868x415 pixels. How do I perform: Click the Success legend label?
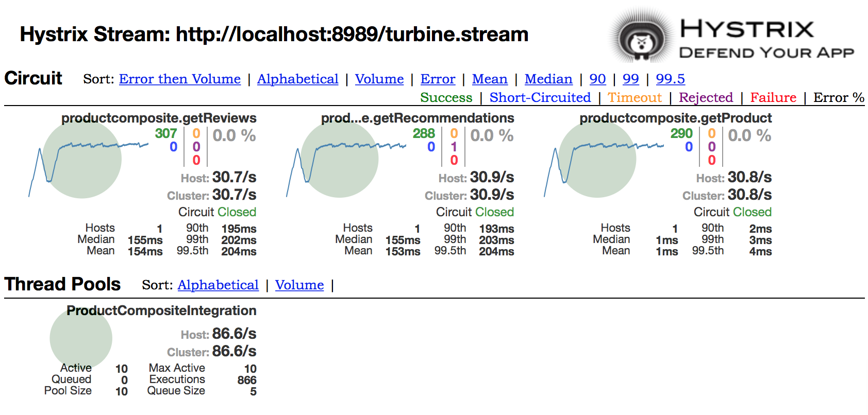click(446, 97)
